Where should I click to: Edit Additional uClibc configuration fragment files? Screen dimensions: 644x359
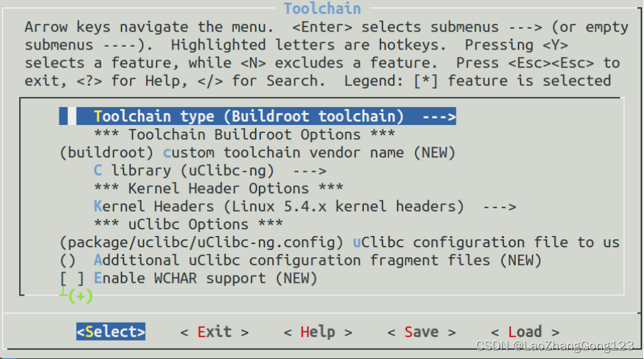pos(301,260)
